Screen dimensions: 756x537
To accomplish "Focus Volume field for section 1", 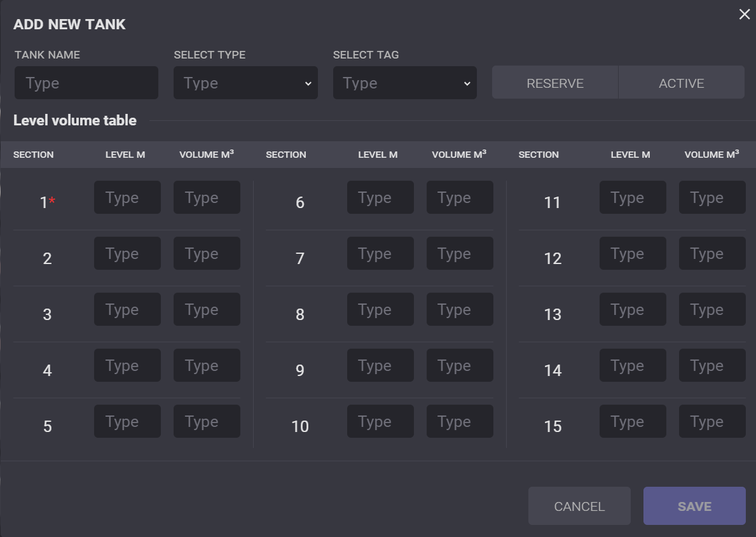I will [x=207, y=197].
